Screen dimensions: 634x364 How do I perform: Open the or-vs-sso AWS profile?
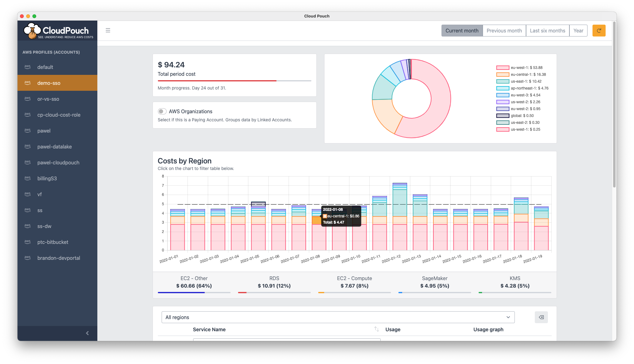pyautogui.click(x=48, y=99)
